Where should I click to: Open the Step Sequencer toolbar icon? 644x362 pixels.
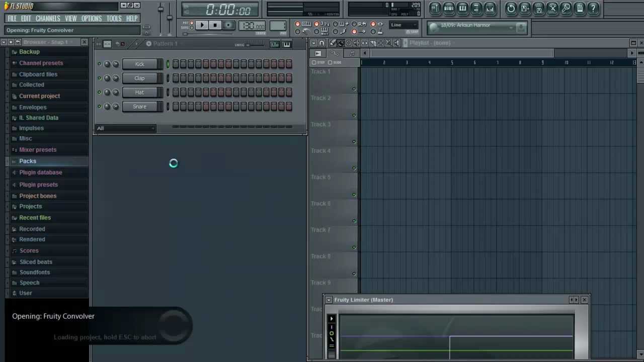point(449,8)
